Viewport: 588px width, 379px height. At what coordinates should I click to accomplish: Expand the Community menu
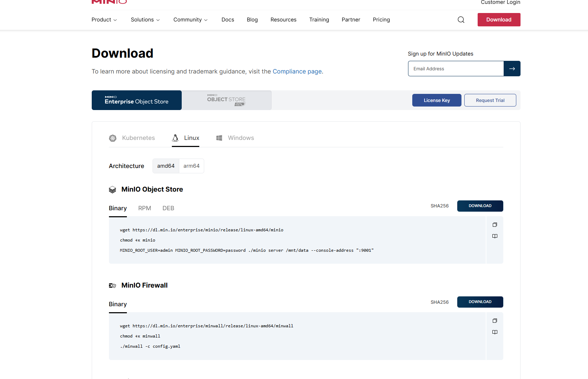tap(190, 20)
